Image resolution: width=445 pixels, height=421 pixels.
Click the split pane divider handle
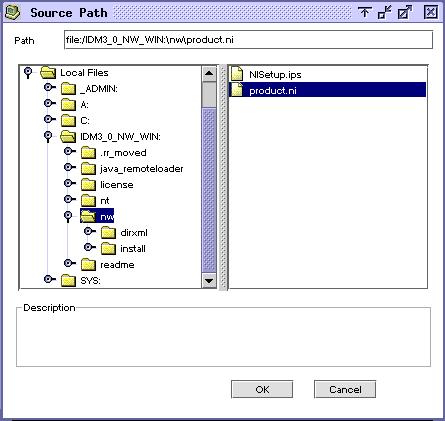[x=223, y=177]
